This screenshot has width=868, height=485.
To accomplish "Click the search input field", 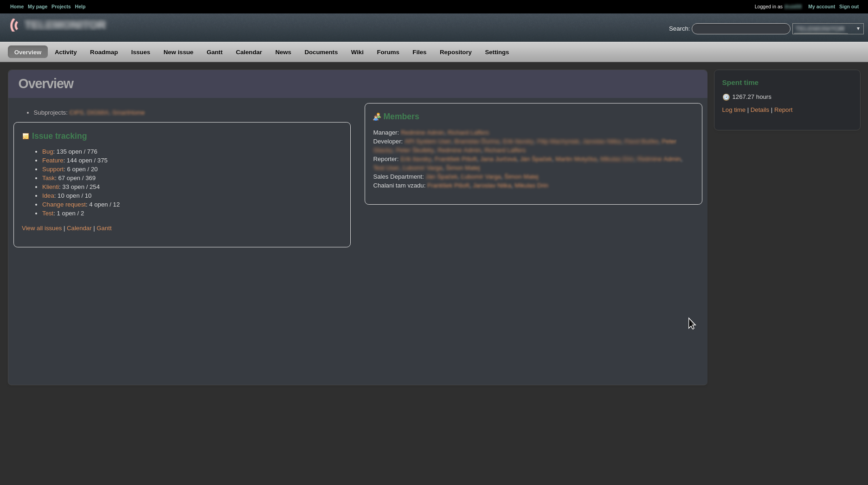I will pos(740,28).
